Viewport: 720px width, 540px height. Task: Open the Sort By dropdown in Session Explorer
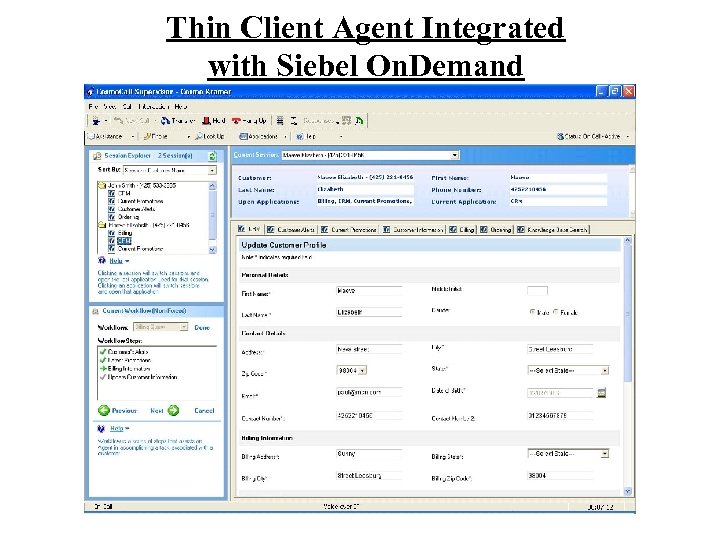coord(212,170)
